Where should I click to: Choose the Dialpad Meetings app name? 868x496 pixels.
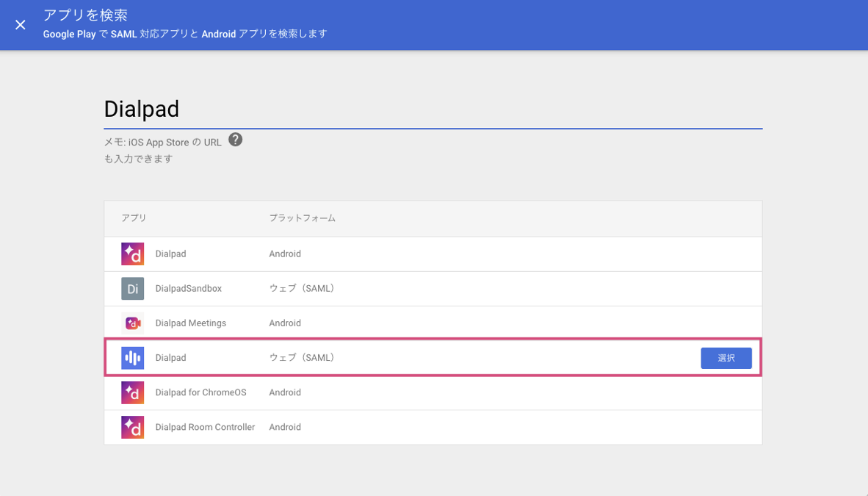(190, 323)
